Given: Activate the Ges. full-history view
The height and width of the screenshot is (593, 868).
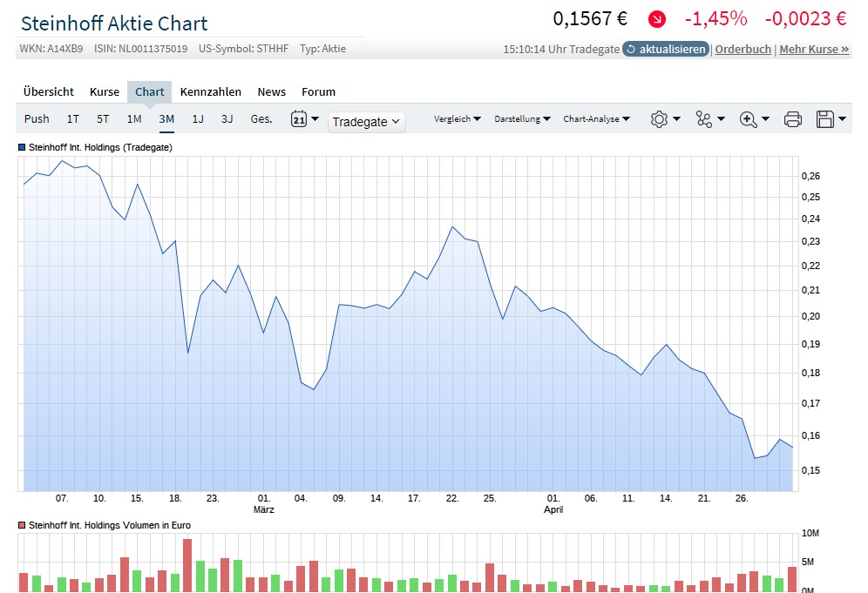Looking at the screenshot, I should (261, 118).
